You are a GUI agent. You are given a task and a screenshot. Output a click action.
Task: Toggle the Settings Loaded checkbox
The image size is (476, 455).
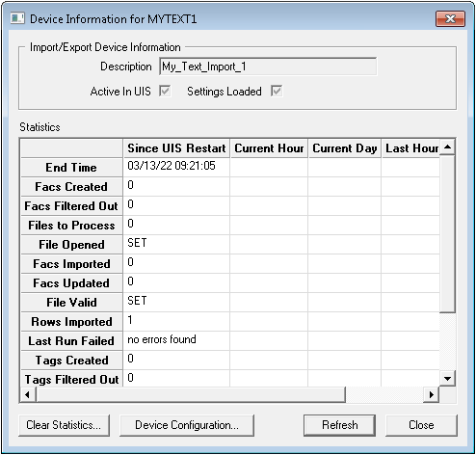point(277,92)
